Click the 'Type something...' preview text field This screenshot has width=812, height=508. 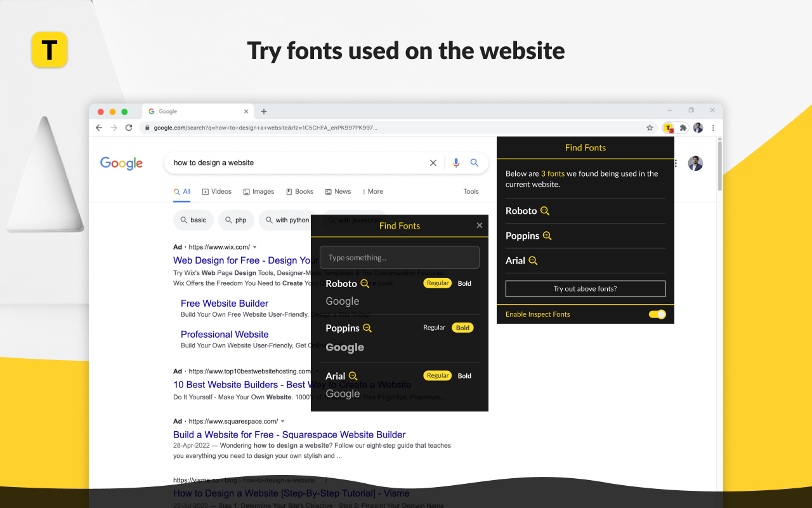(x=400, y=257)
